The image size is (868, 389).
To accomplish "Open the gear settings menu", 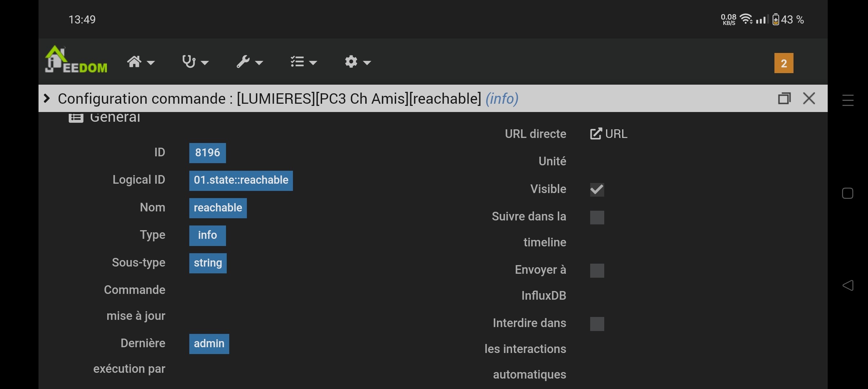I will [357, 62].
